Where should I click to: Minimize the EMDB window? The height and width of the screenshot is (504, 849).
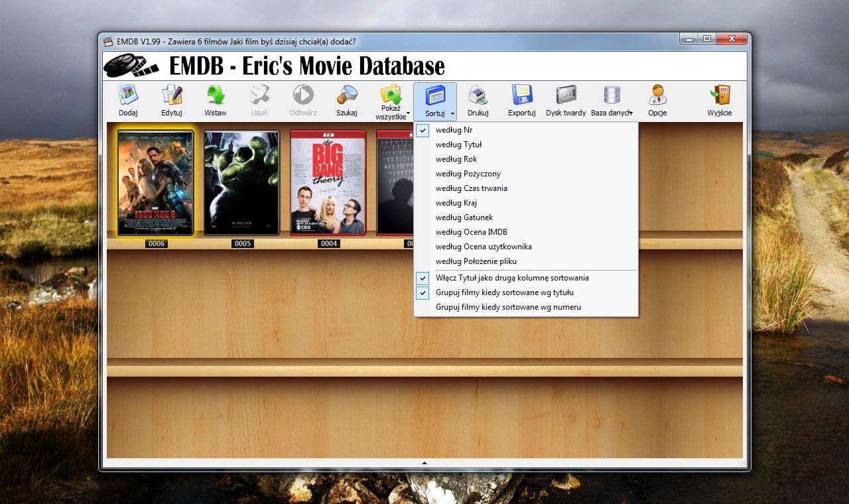(689, 39)
